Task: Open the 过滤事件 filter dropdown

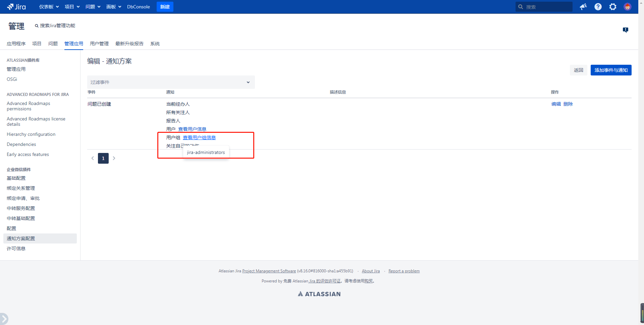Action: [171, 82]
